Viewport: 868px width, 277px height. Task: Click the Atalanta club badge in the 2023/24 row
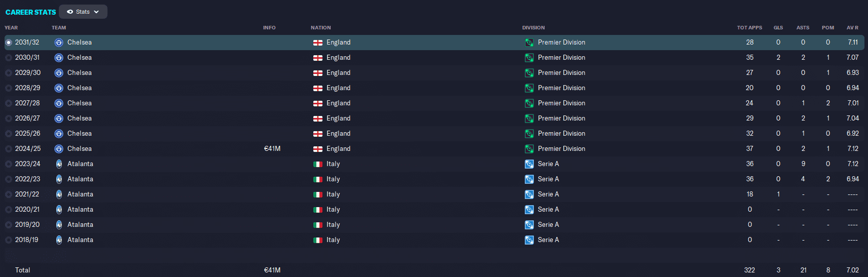pos(59,164)
